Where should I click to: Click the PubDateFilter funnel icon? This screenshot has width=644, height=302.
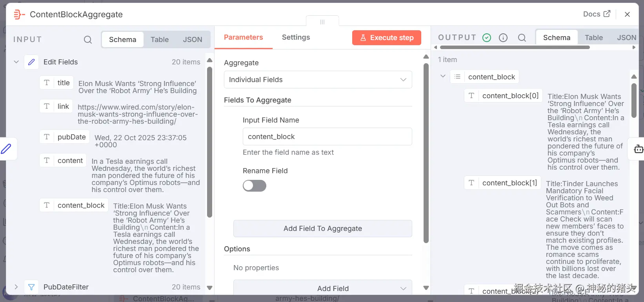31,287
